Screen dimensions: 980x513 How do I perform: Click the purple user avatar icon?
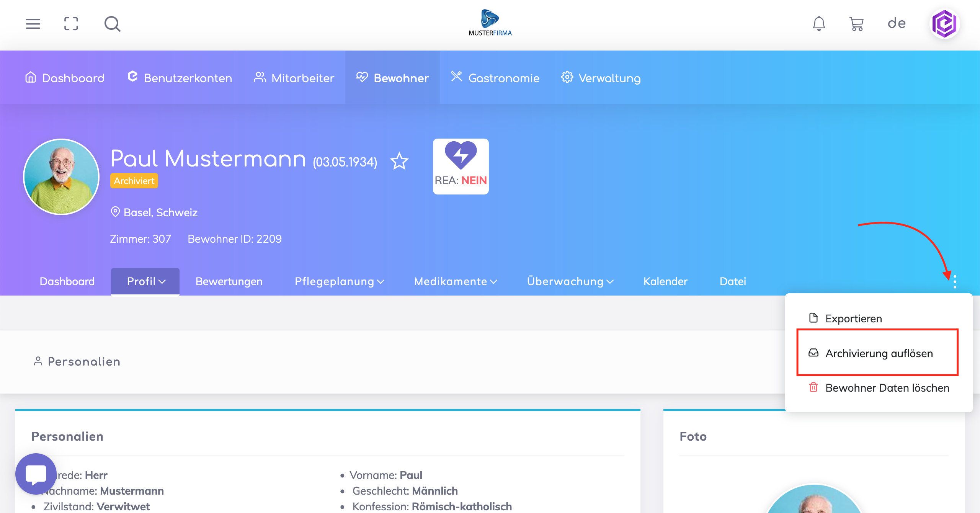(944, 24)
